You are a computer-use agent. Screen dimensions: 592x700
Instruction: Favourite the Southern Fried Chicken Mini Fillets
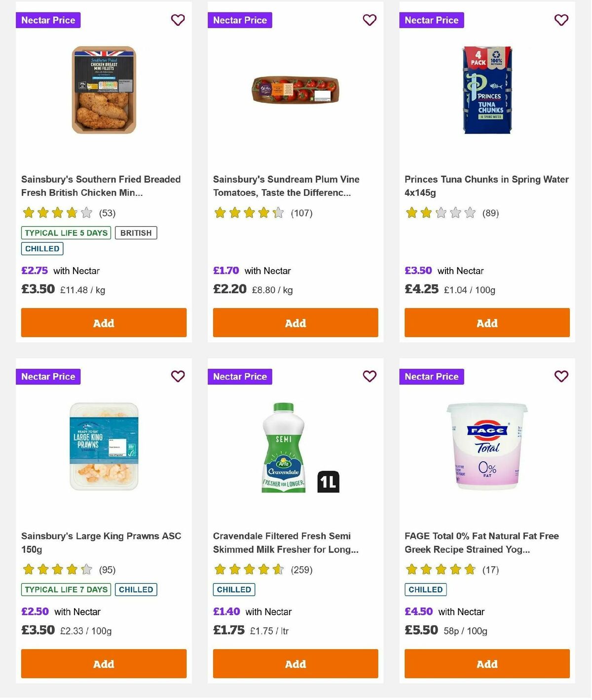(178, 20)
